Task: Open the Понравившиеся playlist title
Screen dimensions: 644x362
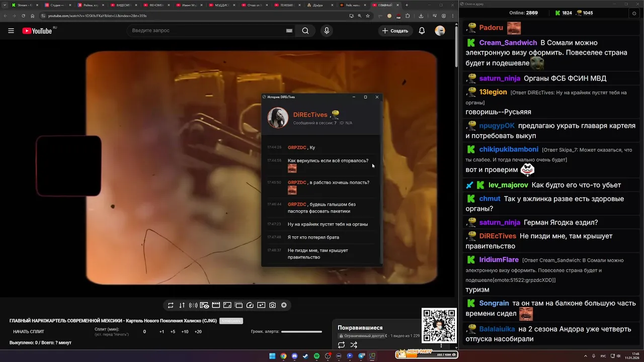Action: click(x=360, y=328)
